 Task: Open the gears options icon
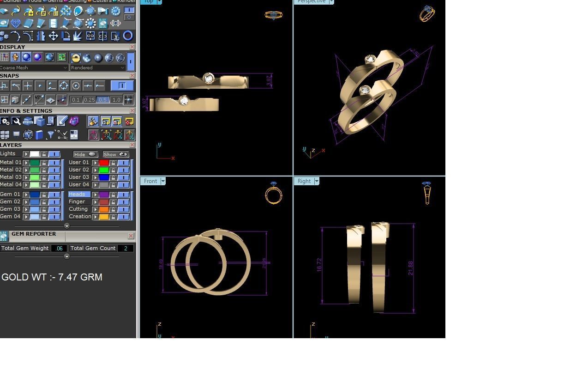click(5, 121)
